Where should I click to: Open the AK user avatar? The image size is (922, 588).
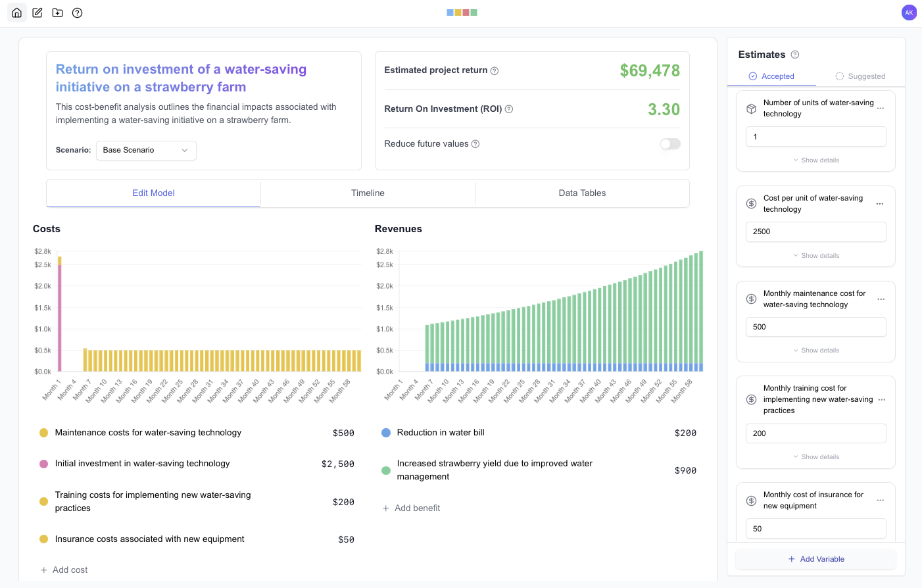[909, 12]
